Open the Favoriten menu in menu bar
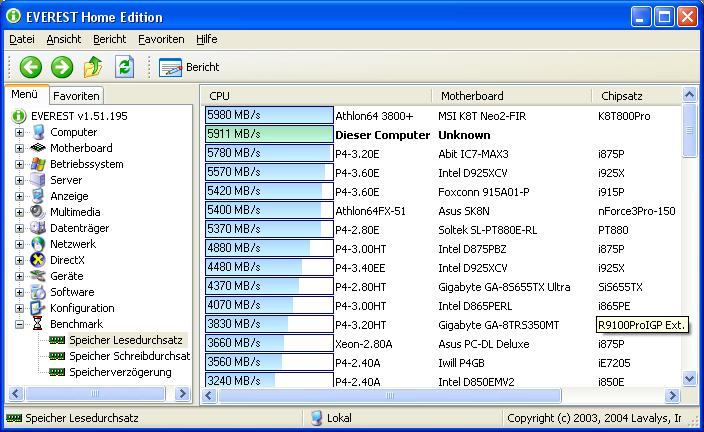 (161, 40)
